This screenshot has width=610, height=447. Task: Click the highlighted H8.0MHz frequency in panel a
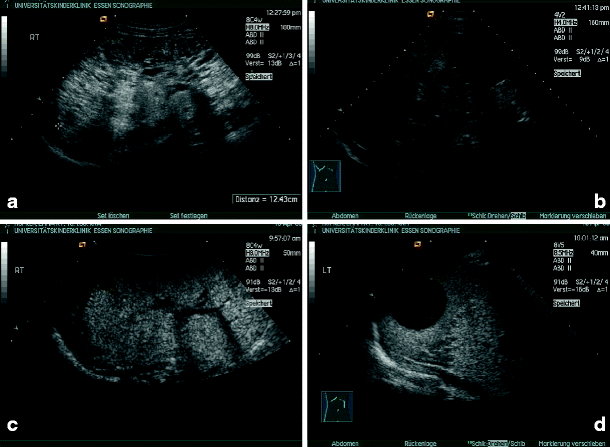(x=257, y=28)
